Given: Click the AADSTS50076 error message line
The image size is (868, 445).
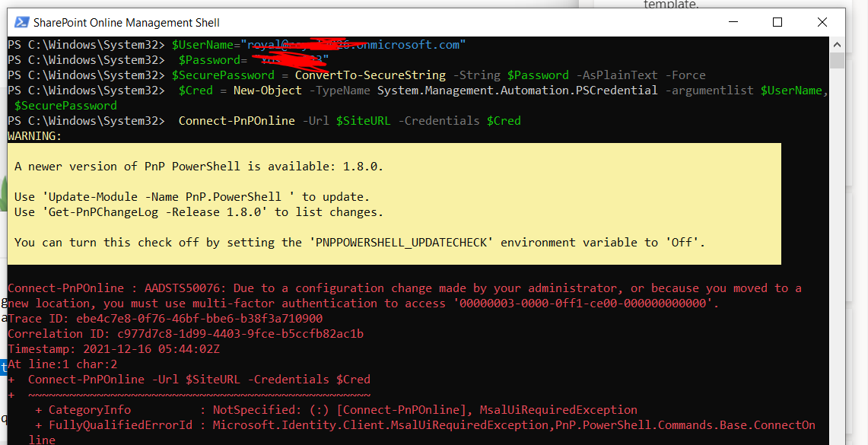Looking at the screenshot, I should point(405,288).
